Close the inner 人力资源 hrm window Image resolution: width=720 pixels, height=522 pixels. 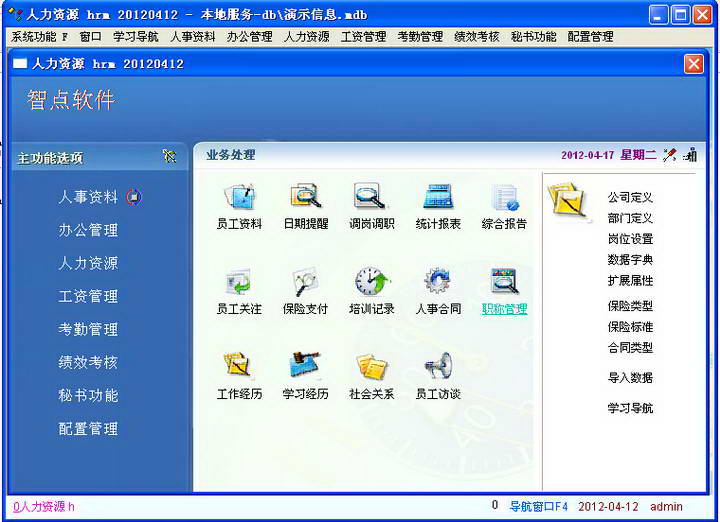click(693, 64)
